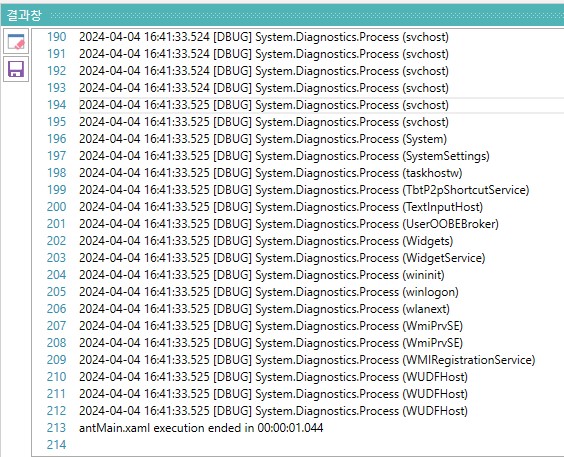Screen dimensions: 564x457
Task: Select the wininit log entry
Action: coord(261,275)
